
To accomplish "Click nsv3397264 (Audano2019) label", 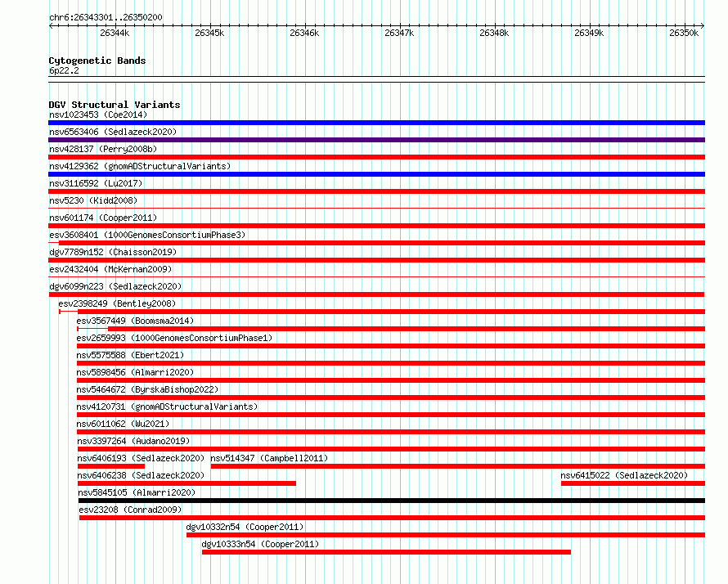I will tap(133, 441).
